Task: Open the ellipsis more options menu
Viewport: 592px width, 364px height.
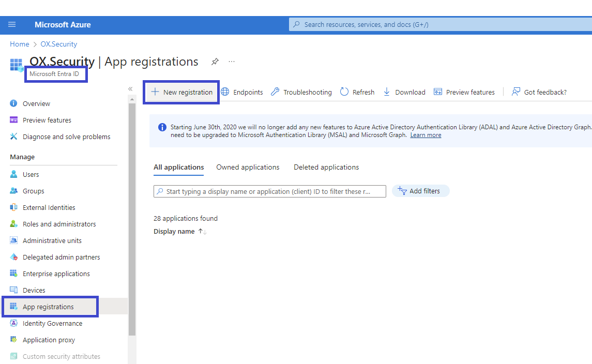Action: coord(232,62)
